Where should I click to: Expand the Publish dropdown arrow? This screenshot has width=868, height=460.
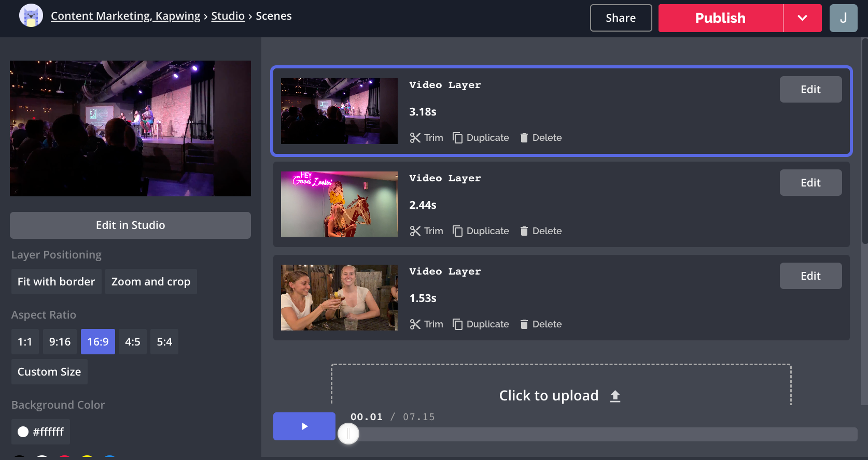coord(802,18)
